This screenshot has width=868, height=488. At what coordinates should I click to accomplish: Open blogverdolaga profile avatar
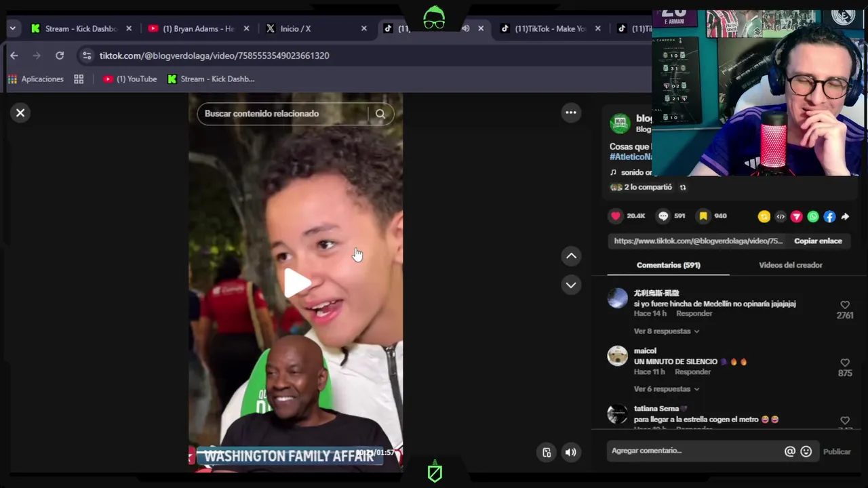[x=620, y=123]
